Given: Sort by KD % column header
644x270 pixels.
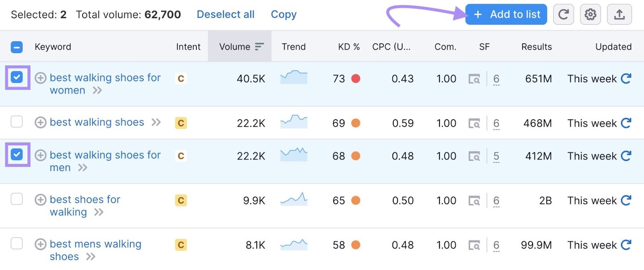Looking at the screenshot, I should [349, 47].
